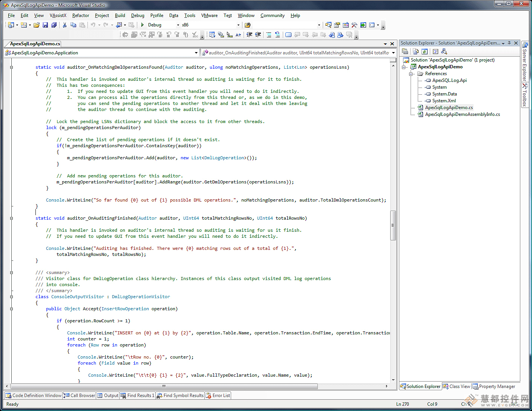
Task: Uncomment selected lines icon
Action: (277, 35)
